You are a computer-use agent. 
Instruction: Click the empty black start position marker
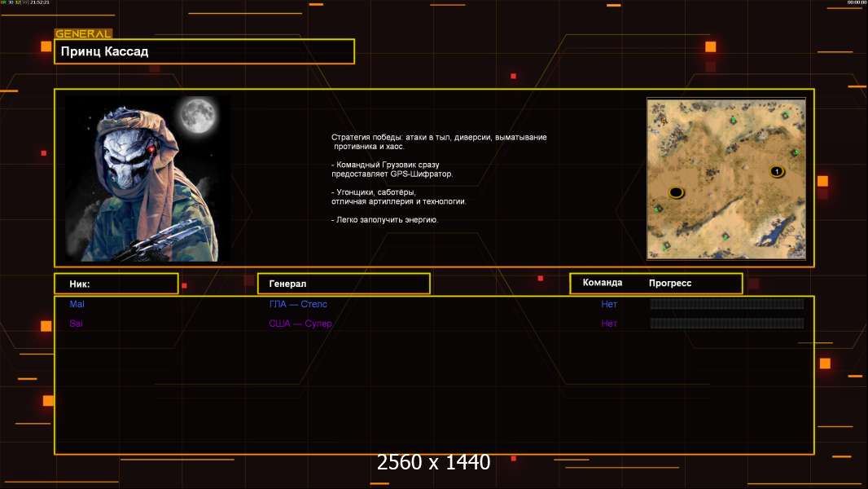(675, 192)
